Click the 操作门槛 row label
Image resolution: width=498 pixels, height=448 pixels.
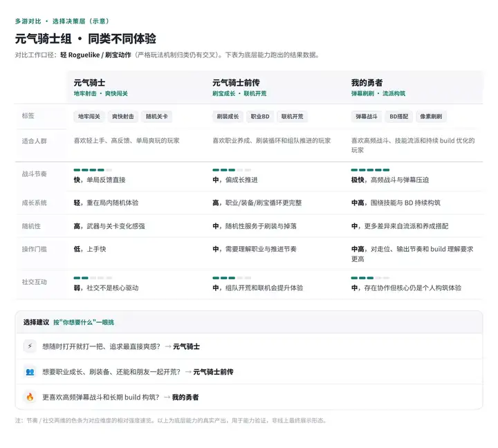click(35, 249)
